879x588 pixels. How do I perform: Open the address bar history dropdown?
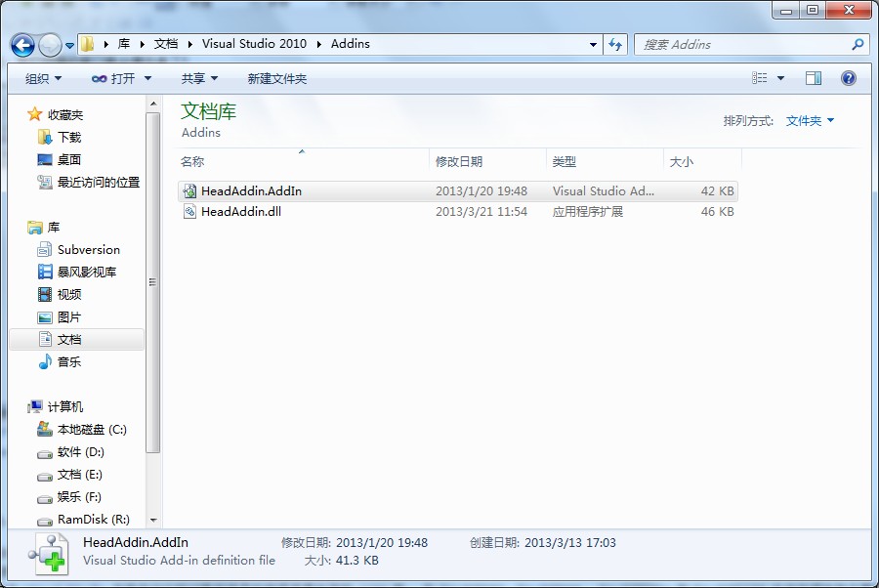[593, 44]
